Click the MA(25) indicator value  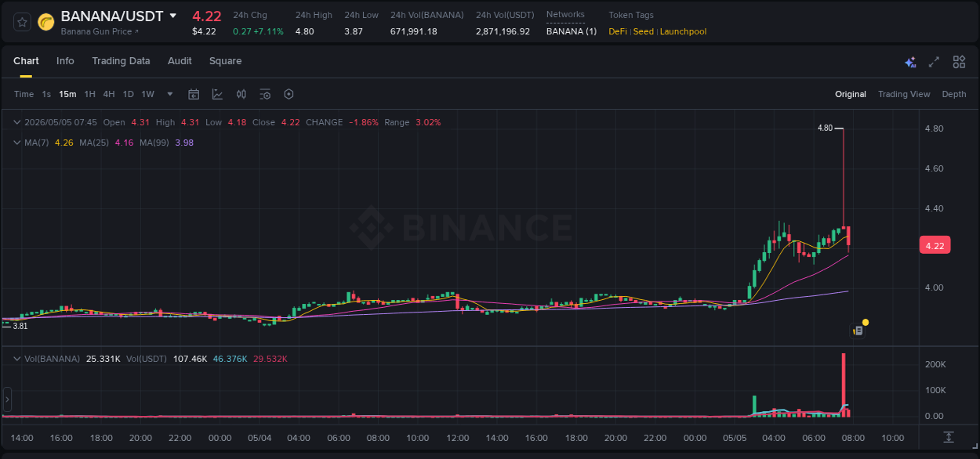(x=124, y=143)
